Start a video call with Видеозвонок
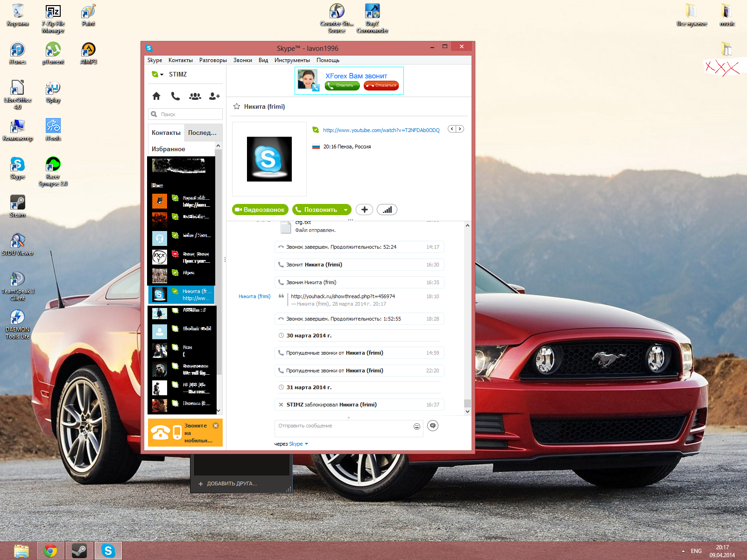 coord(260,210)
